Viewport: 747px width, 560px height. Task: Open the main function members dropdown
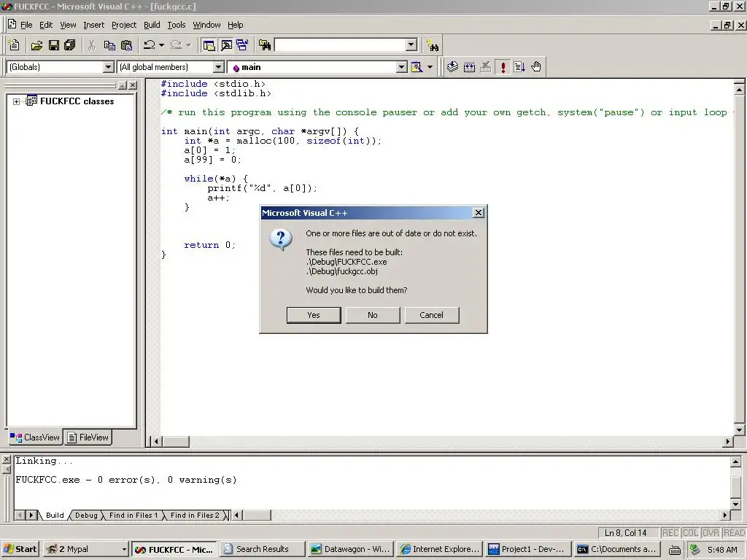coord(402,67)
